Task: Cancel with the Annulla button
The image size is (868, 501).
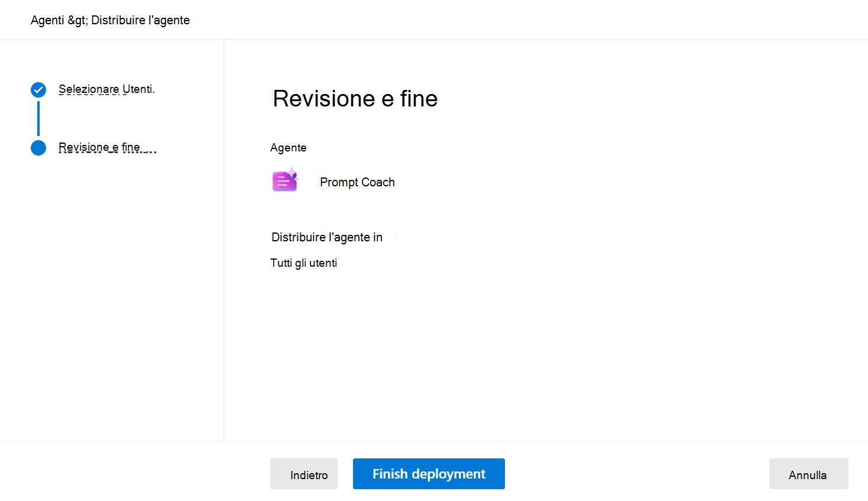Action: tap(808, 474)
